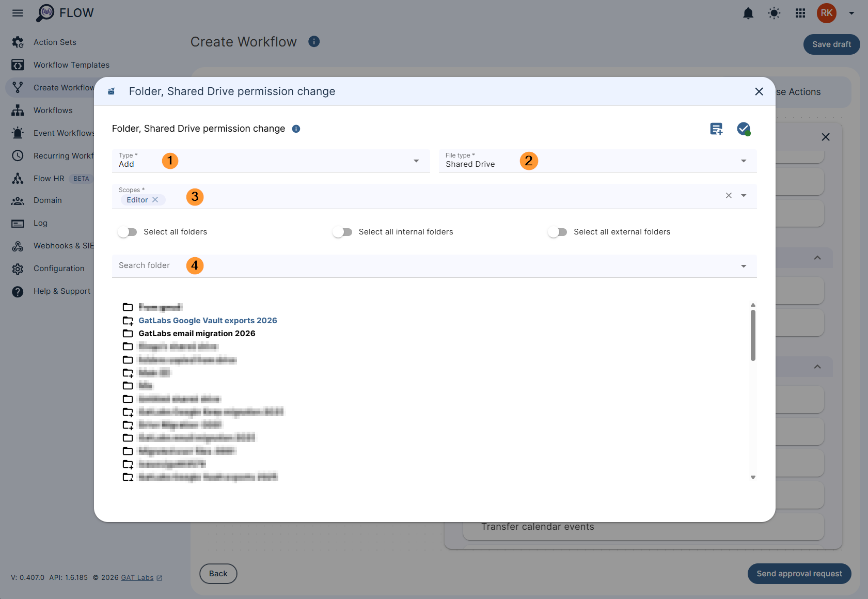Open Help & Support from the sidebar
The image size is (868, 599).
pos(61,291)
